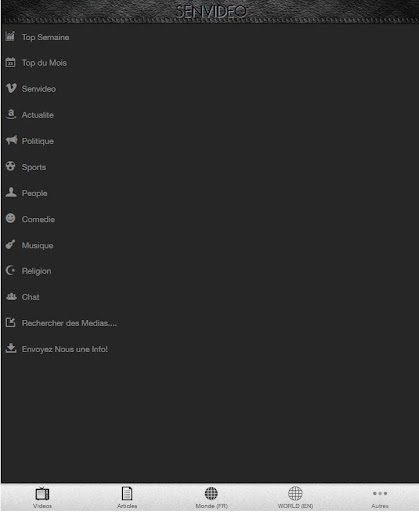Click the People silhouette icon
Image resolution: width=419 pixels, height=512 pixels.
coord(11,192)
